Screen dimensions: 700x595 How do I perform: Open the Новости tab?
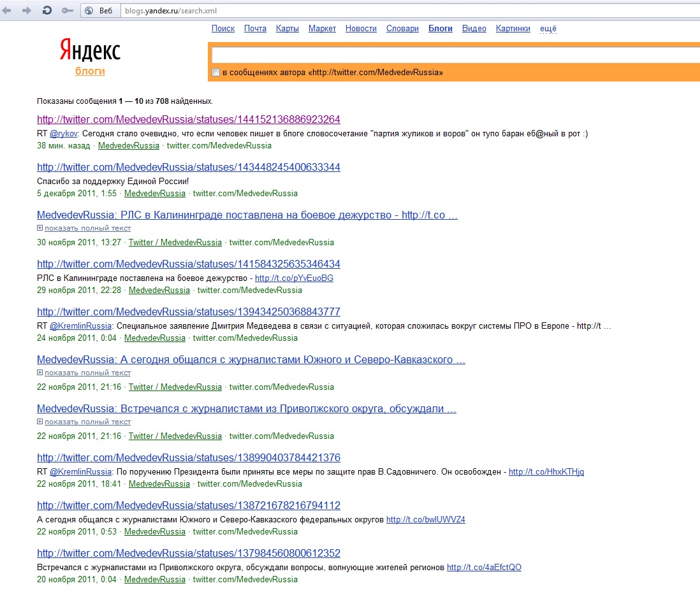click(361, 29)
